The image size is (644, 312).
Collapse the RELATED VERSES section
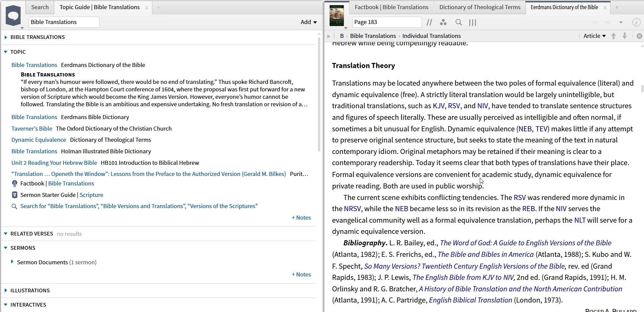(6, 234)
